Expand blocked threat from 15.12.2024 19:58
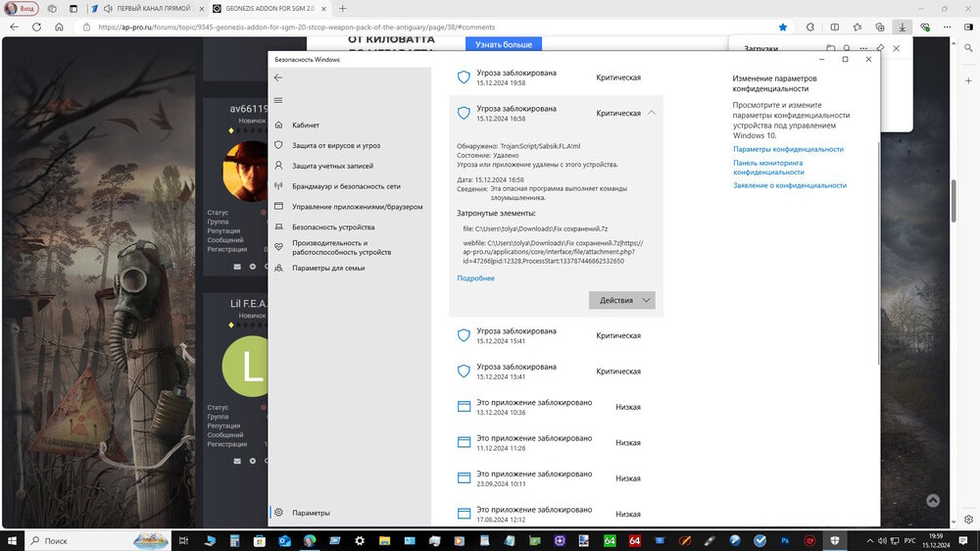 click(556, 77)
